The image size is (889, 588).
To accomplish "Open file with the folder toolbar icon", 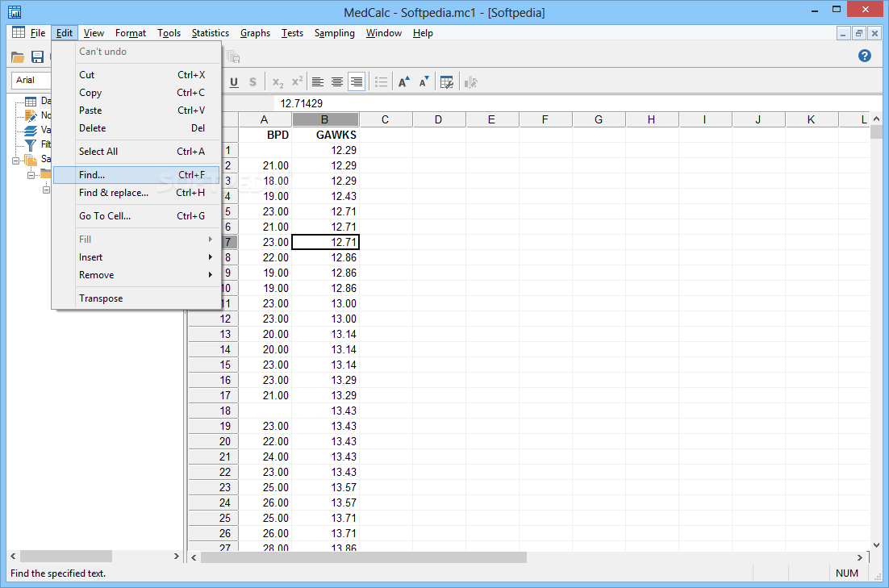I will [18, 56].
